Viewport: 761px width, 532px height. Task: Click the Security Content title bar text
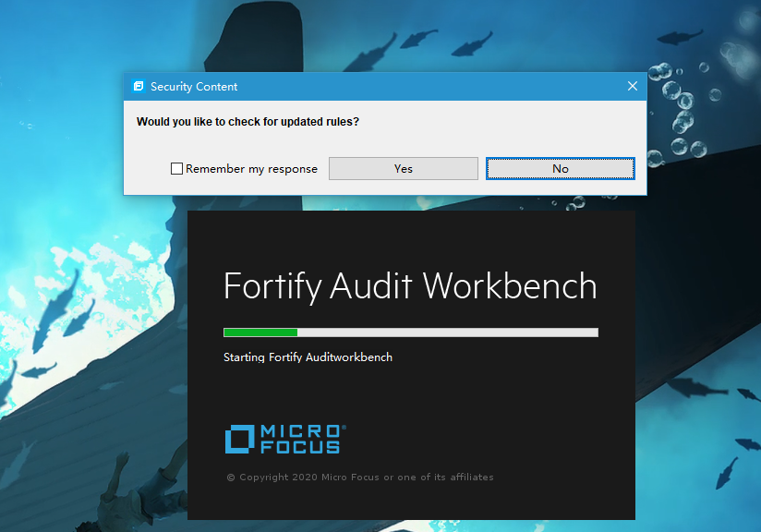pyautogui.click(x=194, y=87)
